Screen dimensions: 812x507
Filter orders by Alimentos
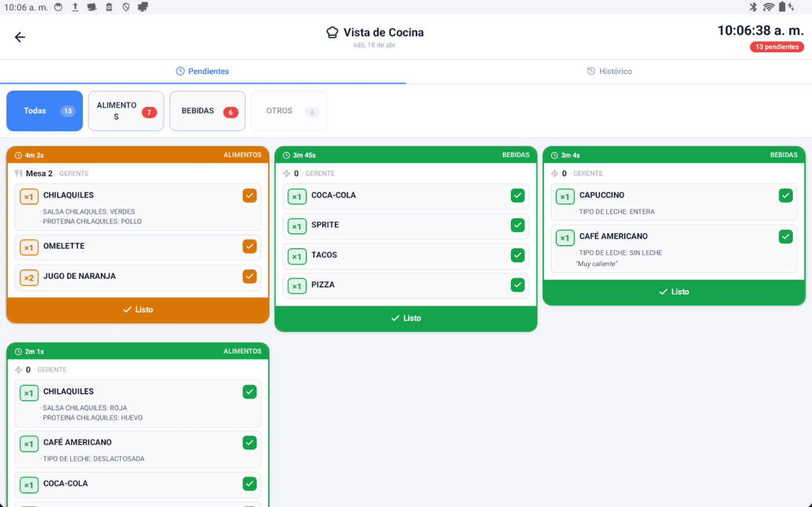pyautogui.click(x=126, y=111)
